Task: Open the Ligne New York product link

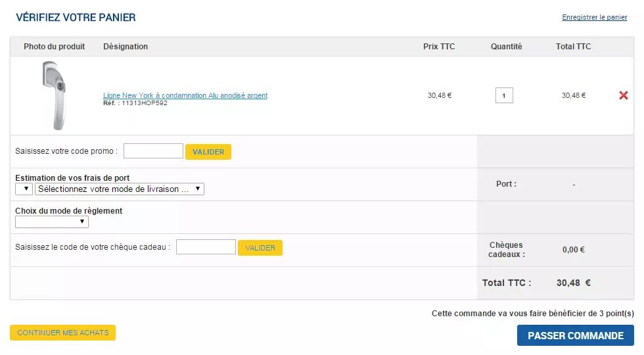Action: point(185,95)
